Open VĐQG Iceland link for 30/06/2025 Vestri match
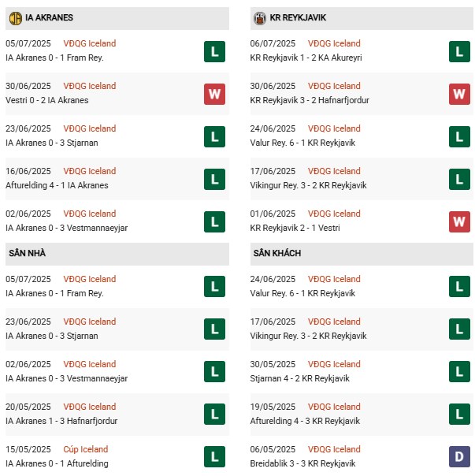 point(89,86)
